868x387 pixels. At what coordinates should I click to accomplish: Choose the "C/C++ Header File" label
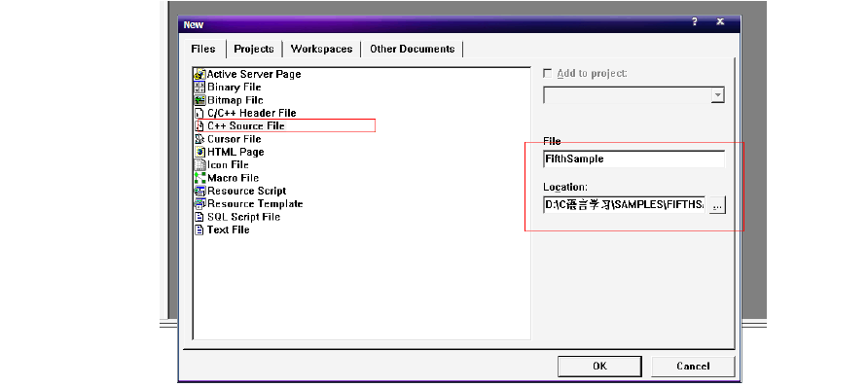pos(252,113)
